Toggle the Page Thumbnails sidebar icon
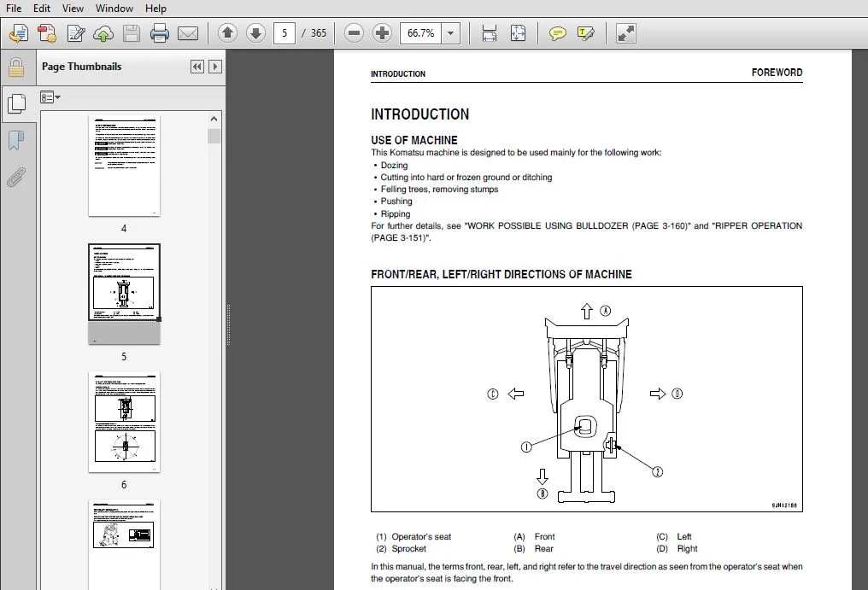 [x=16, y=103]
